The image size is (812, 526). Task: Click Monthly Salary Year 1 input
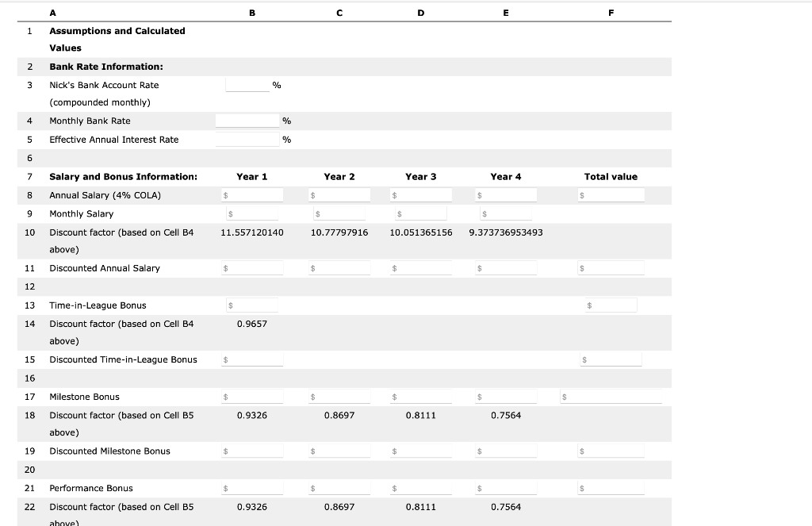[252, 213]
